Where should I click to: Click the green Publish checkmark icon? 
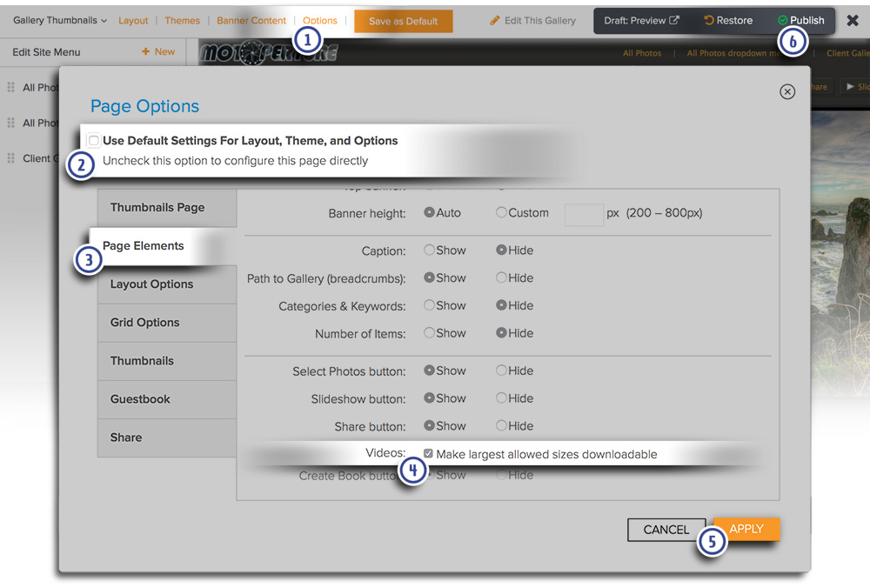pos(783,21)
